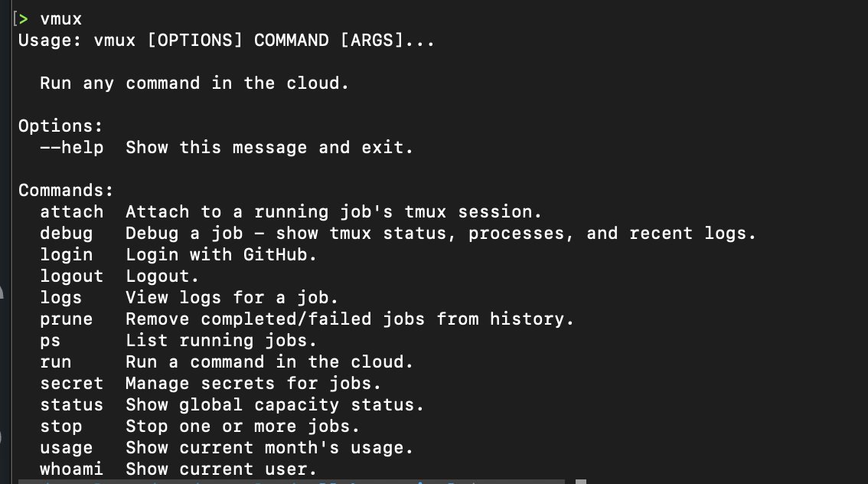
Task: Click the green prompt arrow symbol
Action: point(24,18)
